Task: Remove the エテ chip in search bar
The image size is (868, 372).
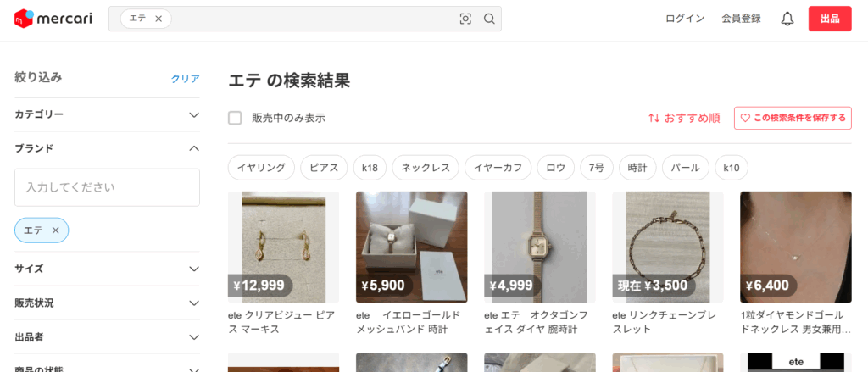Action: (x=159, y=19)
